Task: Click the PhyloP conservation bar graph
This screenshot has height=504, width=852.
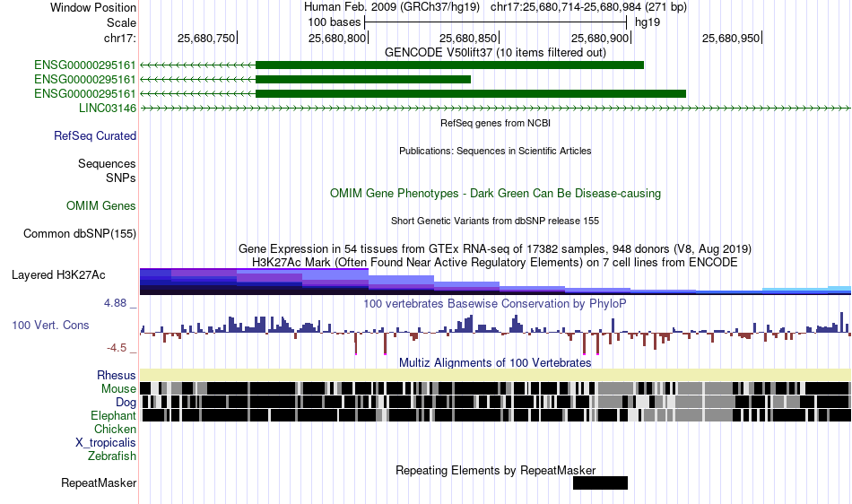Action: pos(496,333)
